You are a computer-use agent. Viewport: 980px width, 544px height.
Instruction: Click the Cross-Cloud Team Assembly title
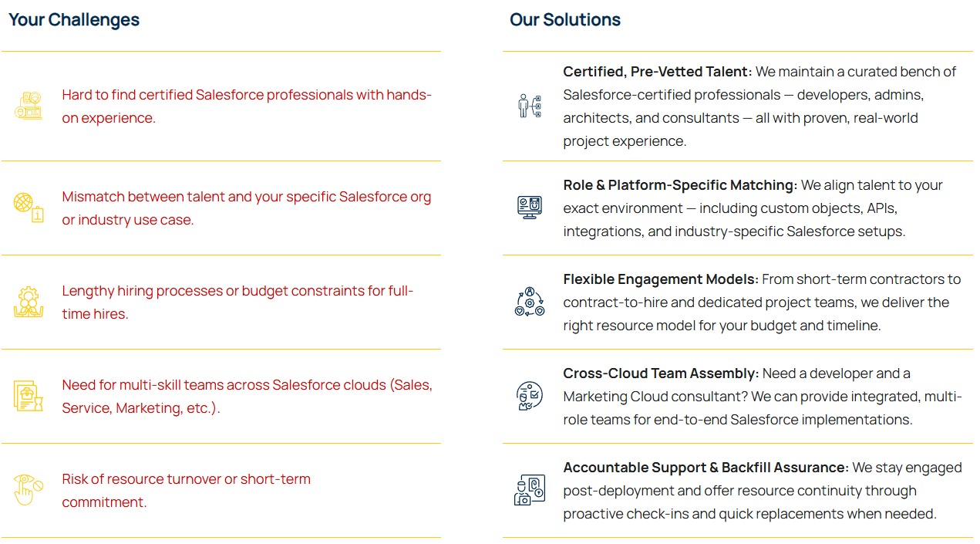(661, 373)
